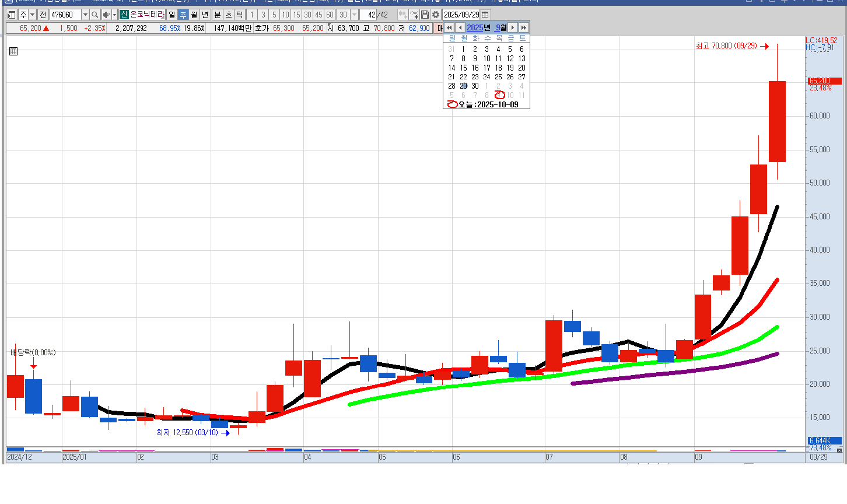
Task: Click the 온코닉테라 stock name
Action: click(147, 15)
